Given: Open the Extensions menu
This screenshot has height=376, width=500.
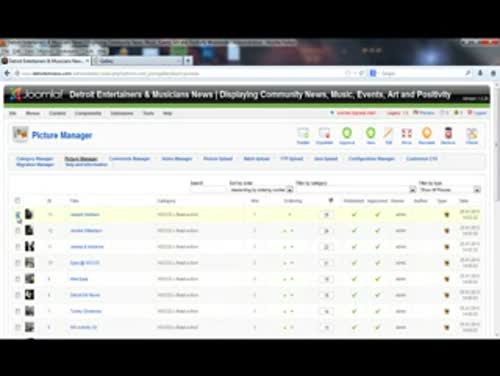Looking at the screenshot, I should pyautogui.click(x=122, y=113).
